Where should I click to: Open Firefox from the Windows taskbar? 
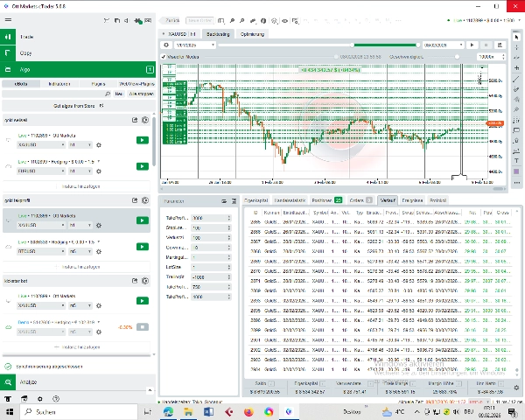[x=248, y=411]
